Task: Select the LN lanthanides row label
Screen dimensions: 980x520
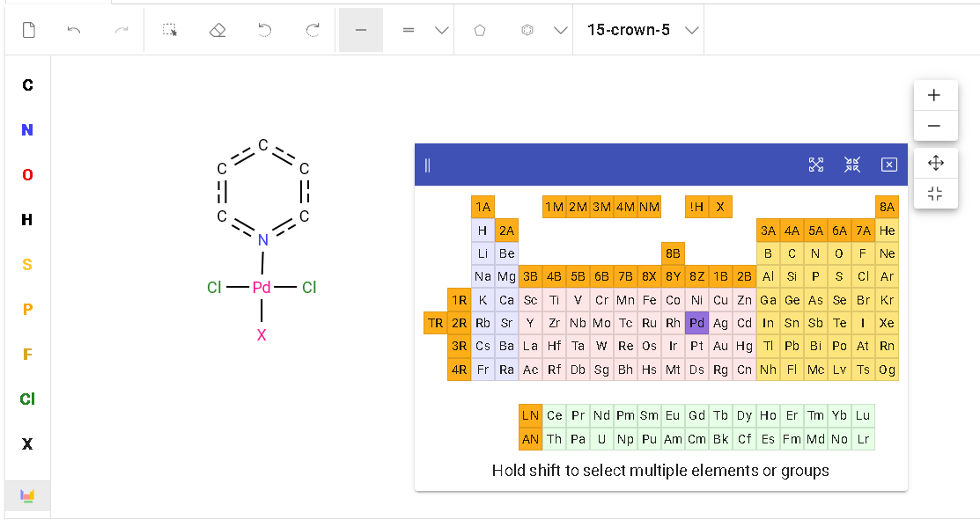Action: click(530, 415)
